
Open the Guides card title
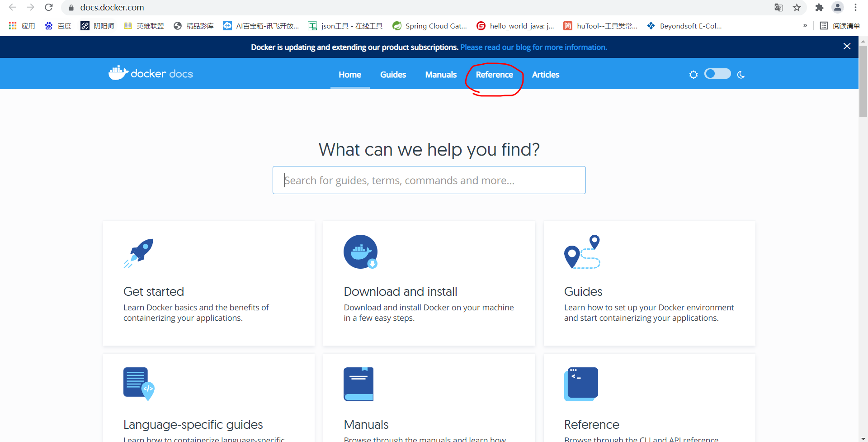pos(583,291)
